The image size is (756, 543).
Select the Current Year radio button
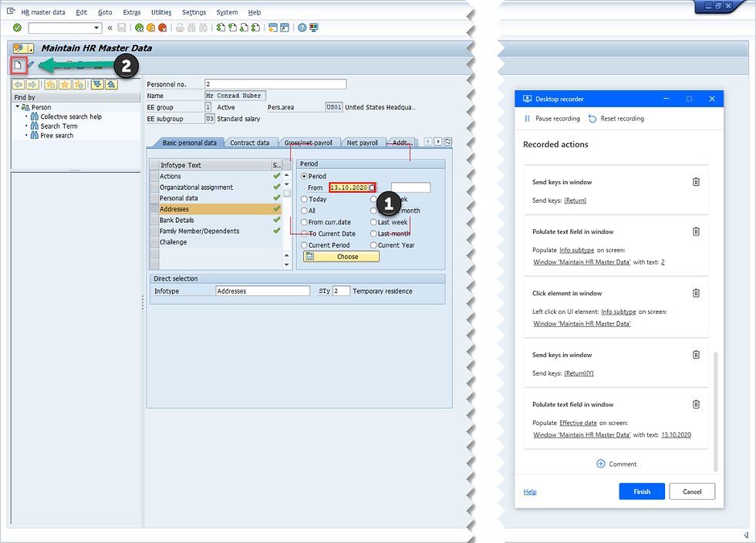(373, 245)
